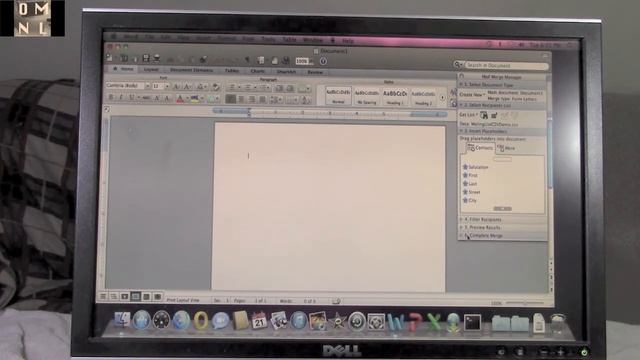Image resolution: width=640 pixels, height=360 pixels.
Task: Select the First placeholder
Action: (470, 175)
